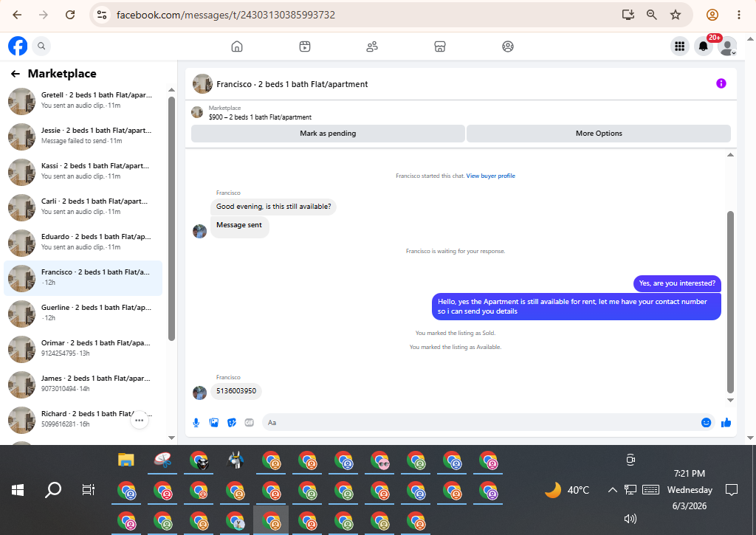Click the chat scroll-down arrow

(730, 400)
